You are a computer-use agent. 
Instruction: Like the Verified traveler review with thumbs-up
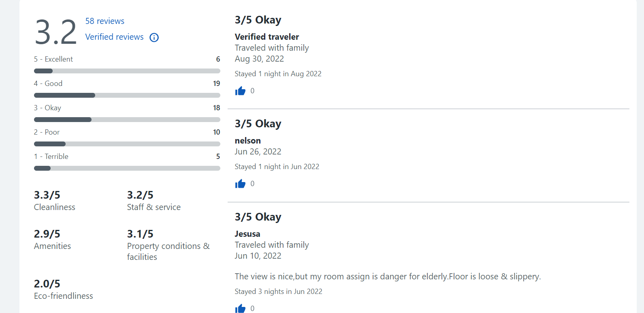240,91
